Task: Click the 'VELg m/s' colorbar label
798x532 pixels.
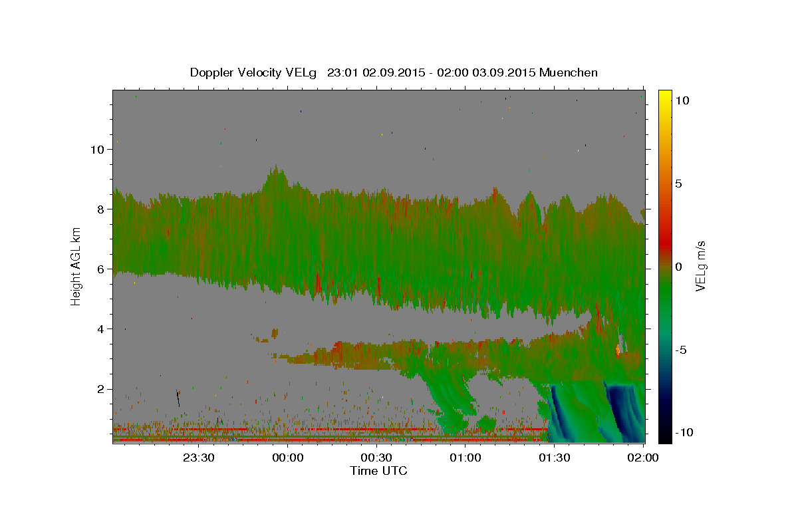Action: point(700,266)
